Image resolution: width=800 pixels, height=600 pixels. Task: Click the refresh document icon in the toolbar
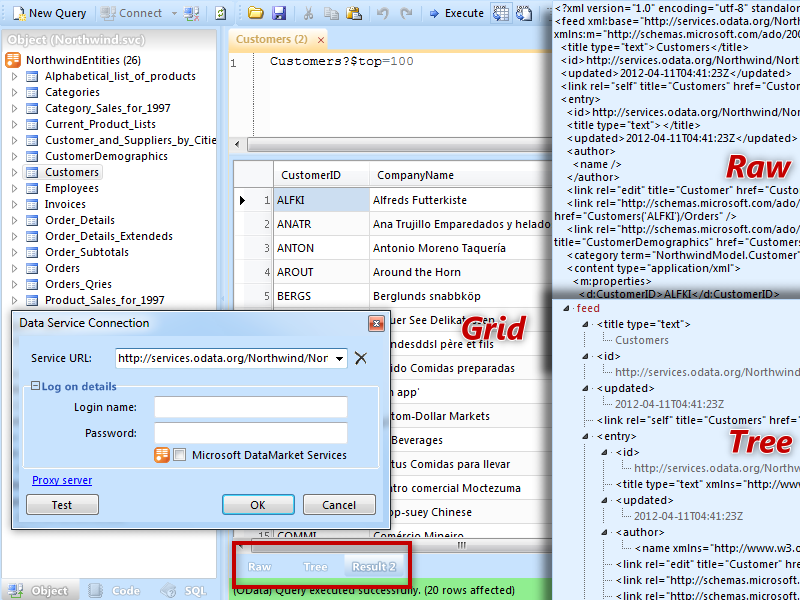220,13
